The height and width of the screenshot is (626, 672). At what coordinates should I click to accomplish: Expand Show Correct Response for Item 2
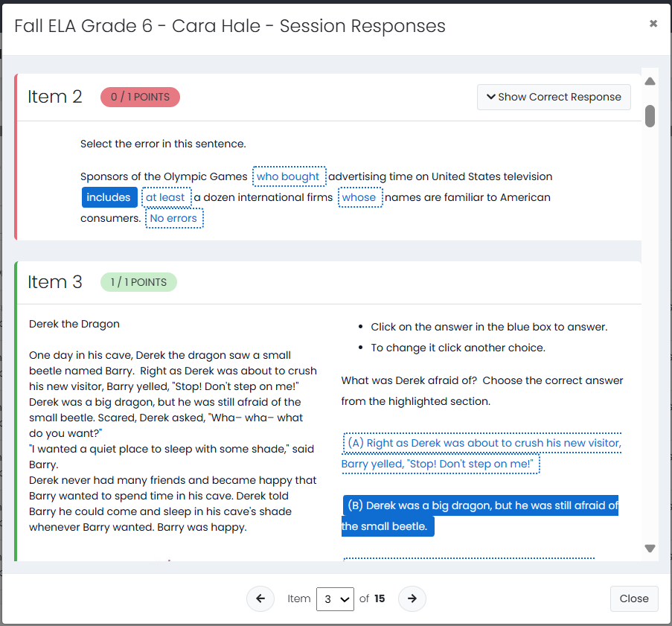[x=554, y=97]
